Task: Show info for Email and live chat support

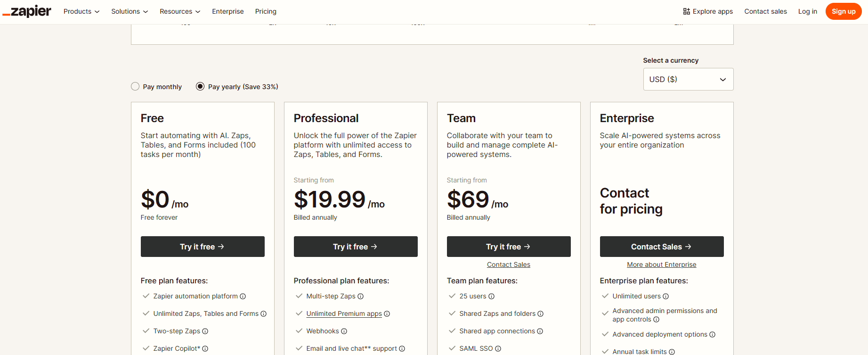Action: [402, 348]
